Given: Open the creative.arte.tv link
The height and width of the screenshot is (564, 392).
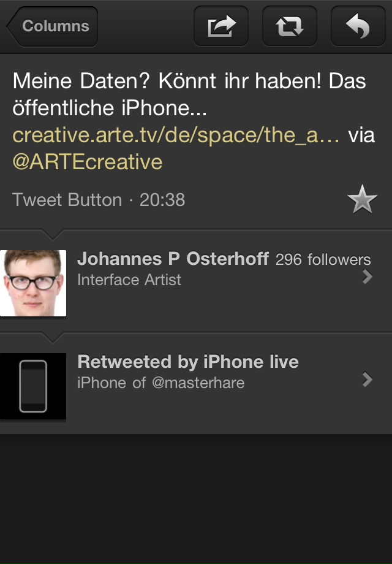Looking at the screenshot, I should click(176, 135).
